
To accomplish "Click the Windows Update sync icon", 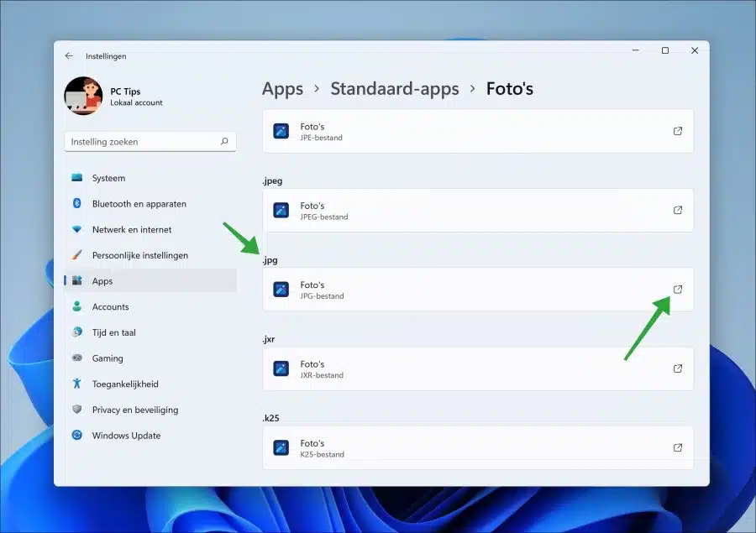I will coord(76,435).
